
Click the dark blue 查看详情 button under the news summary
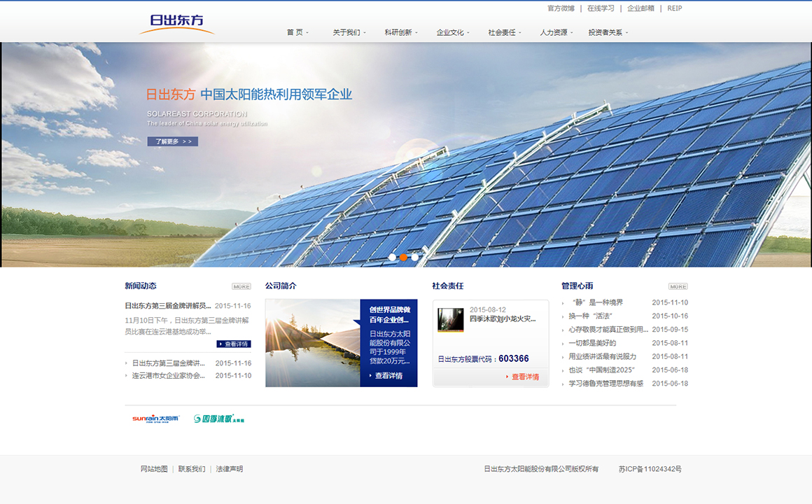coord(234,344)
